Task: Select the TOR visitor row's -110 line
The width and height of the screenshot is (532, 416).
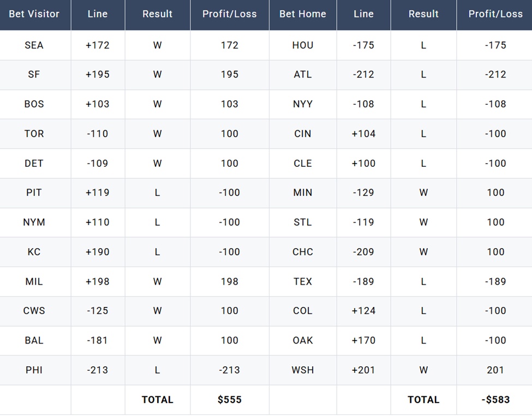Action: (97, 134)
